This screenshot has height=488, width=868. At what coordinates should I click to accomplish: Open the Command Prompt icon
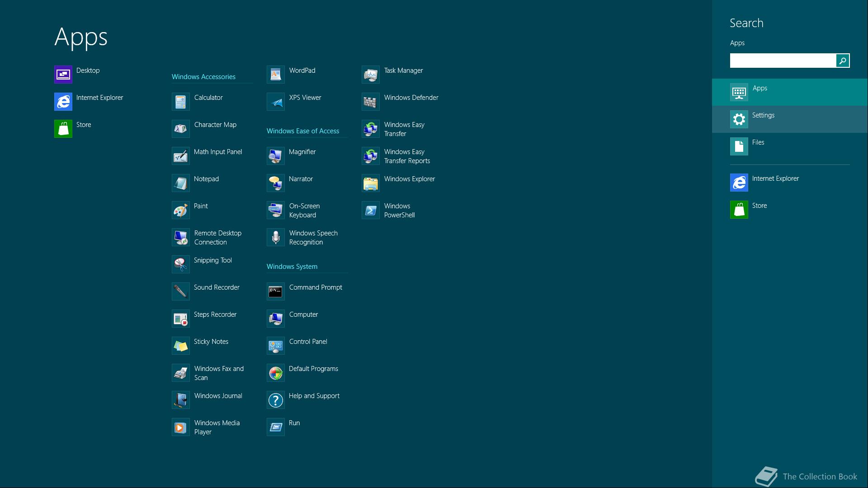[x=276, y=291]
